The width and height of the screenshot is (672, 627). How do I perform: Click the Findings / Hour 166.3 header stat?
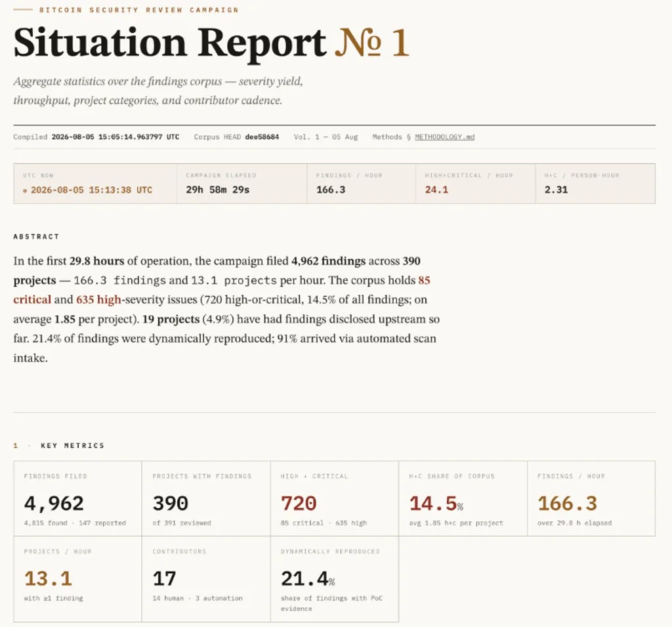coord(361,184)
